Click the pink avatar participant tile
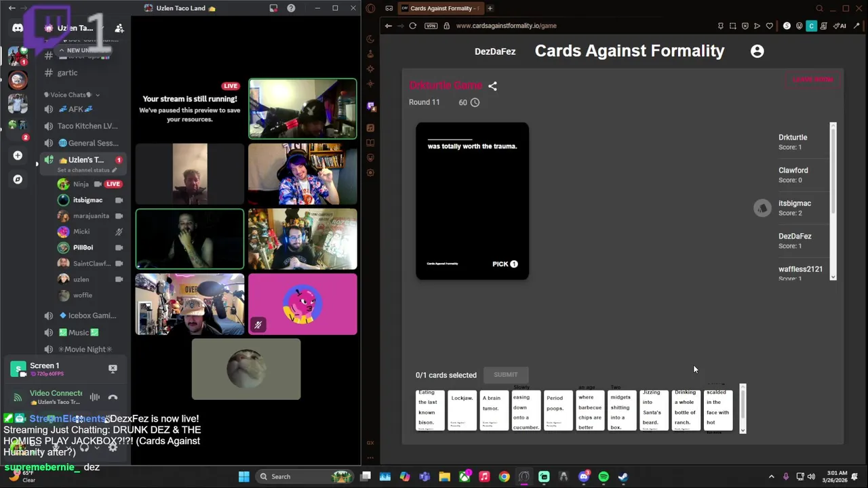This screenshot has width=868, height=488. tap(302, 304)
